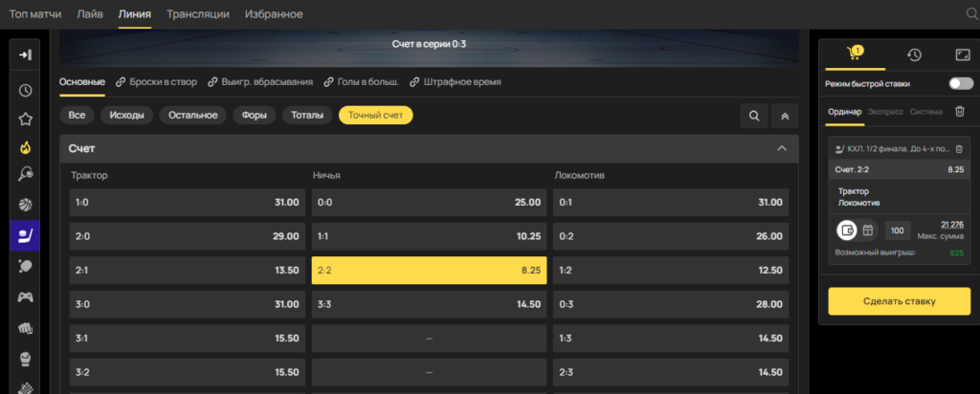980x394 pixels.
Task: Open the bet history clock icon
Action: 914,55
